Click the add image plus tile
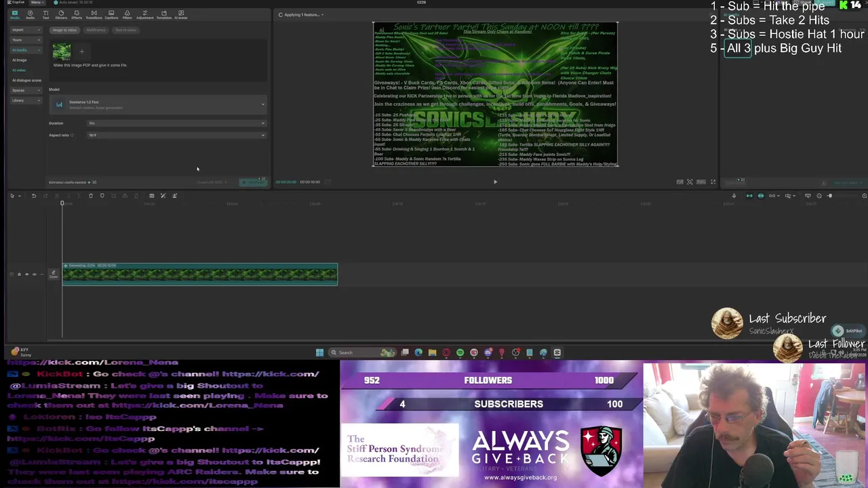 pyautogui.click(x=81, y=52)
